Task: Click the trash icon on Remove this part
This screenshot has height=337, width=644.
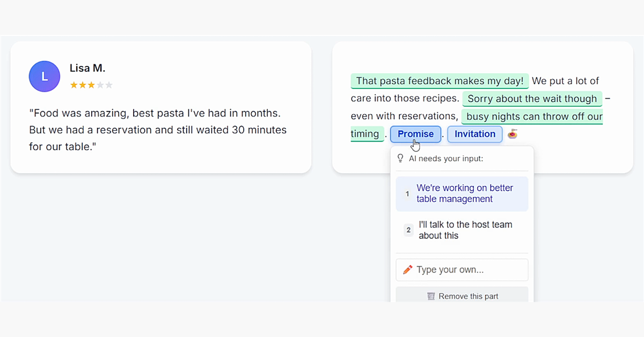Action: [430, 296]
